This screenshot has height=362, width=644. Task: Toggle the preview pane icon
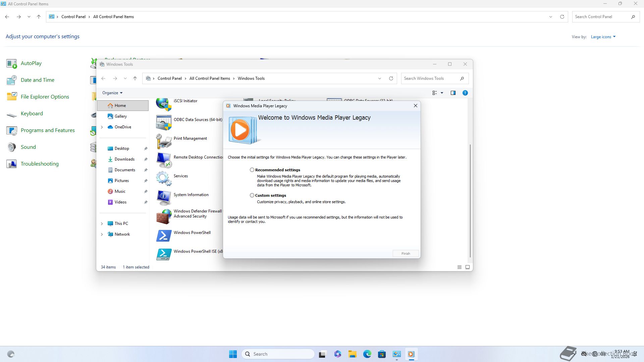pos(453,93)
